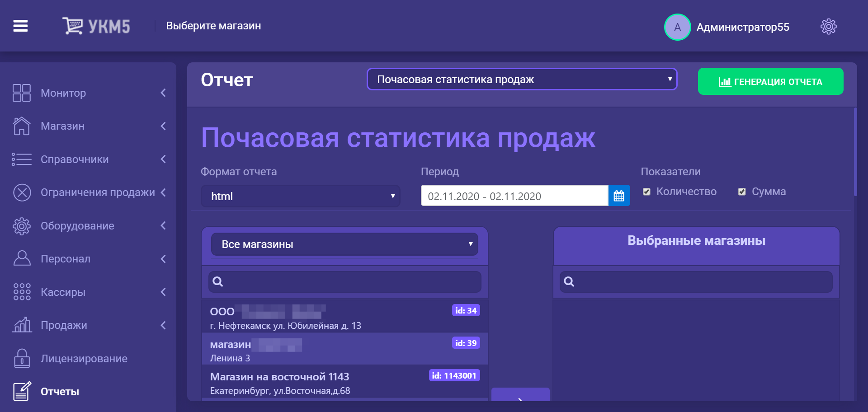Expand the Продажи menu chevron

(163, 325)
